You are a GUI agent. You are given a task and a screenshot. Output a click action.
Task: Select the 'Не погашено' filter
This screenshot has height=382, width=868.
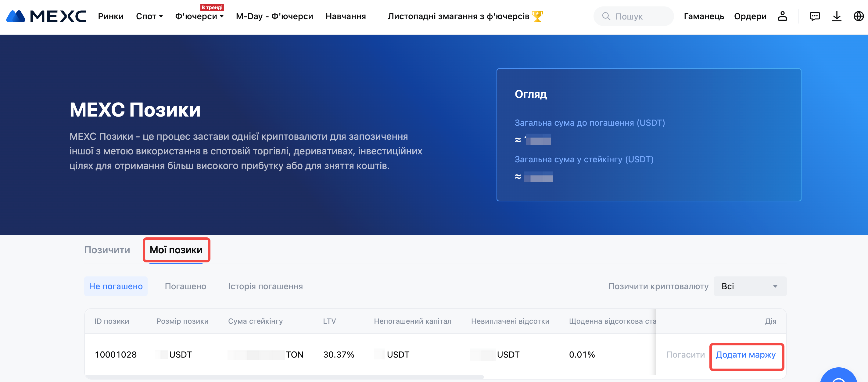click(x=116, y=286)
